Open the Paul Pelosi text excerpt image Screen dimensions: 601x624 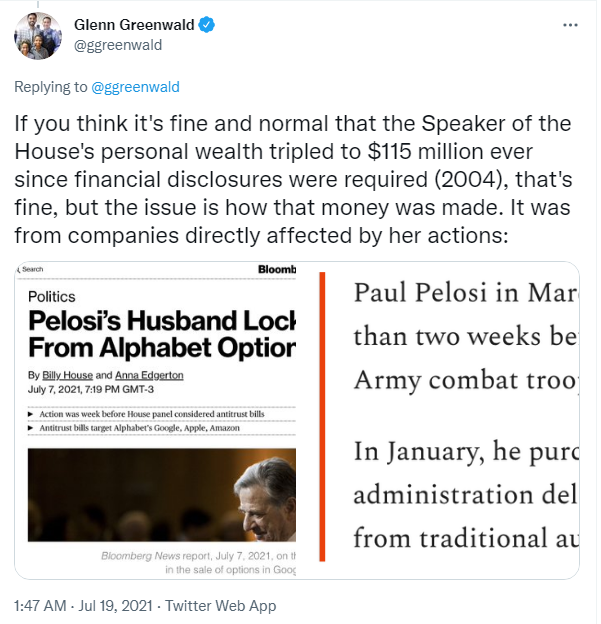pyautogui.click(x=450, y=420)
